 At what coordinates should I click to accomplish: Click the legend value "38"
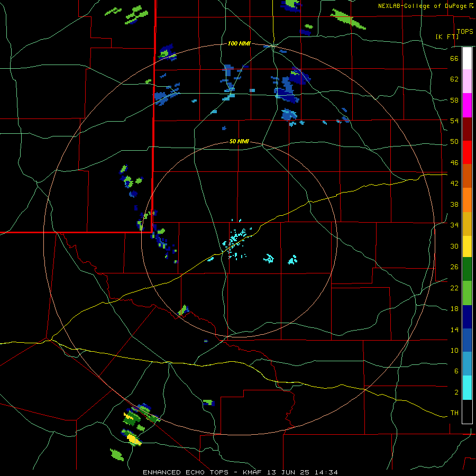click(454, 204)
